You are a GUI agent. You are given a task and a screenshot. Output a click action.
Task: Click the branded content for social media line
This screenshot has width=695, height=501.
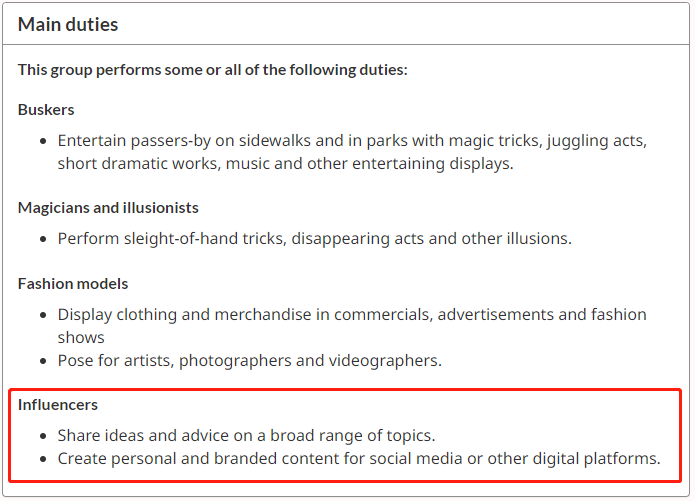(359, 458)
